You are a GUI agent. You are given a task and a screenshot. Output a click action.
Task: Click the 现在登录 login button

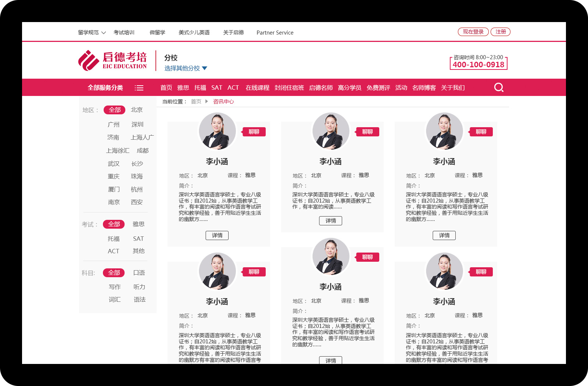(x=473, y=32)
